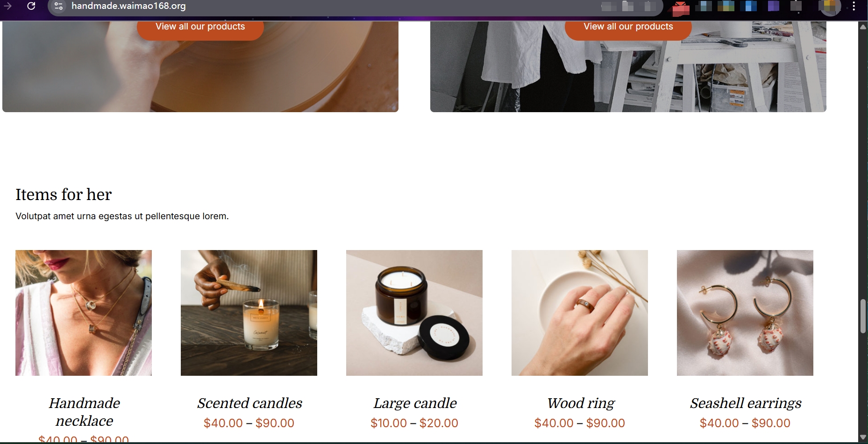Open the Wood ring product image
The image size is (868, 444).
[x=580, y=313]
